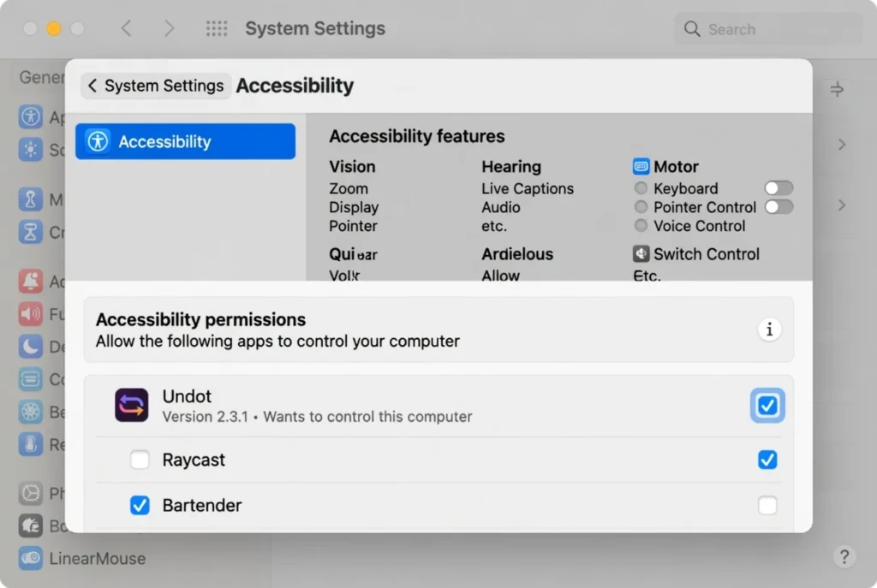Screen dimensions: 877x588
Task: Click the Hearing heading
Action: [x=511, y=167]
